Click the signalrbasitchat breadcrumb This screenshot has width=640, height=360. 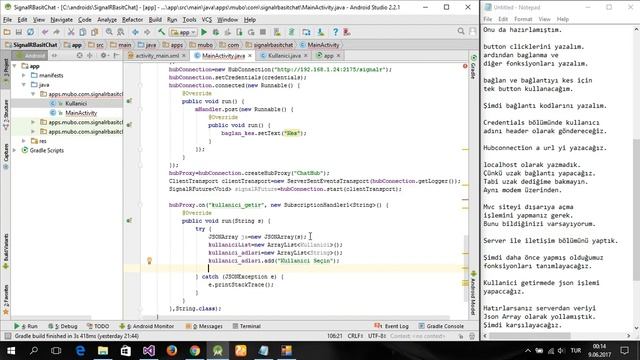pyautogui.click(x=269, y=45)
